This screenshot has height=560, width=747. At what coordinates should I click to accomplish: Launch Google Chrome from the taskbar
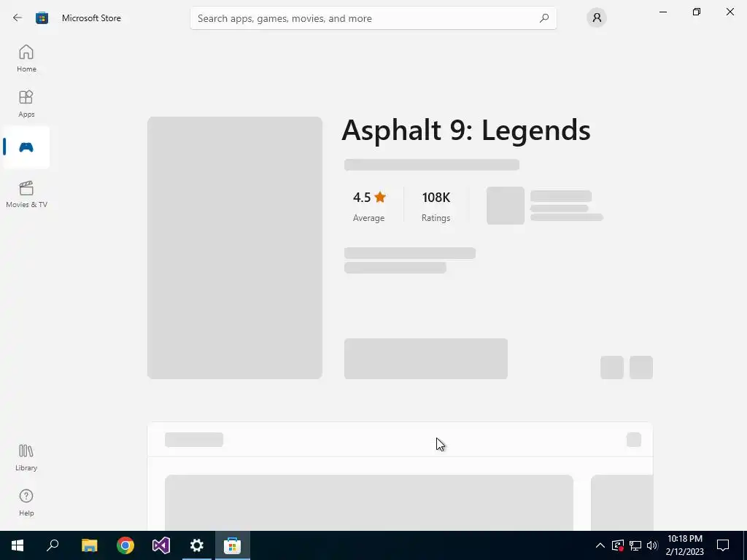click(x=125, y=545)
